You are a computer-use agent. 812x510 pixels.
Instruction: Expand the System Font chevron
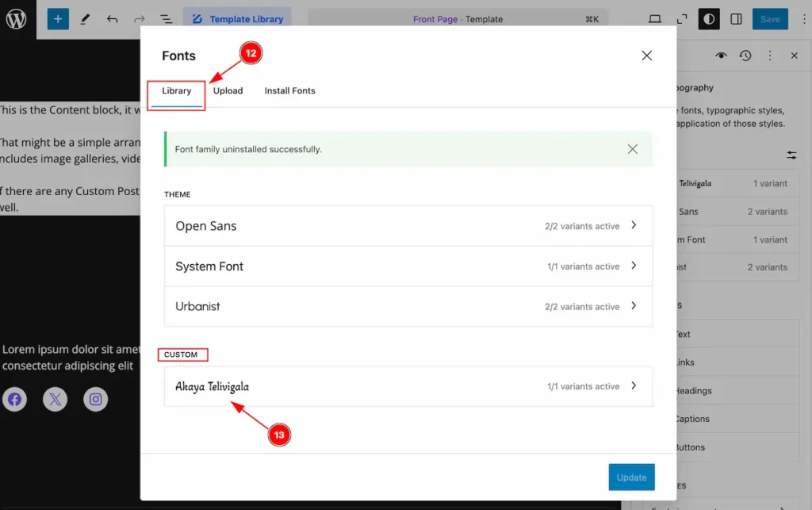(x=634, y=266)
